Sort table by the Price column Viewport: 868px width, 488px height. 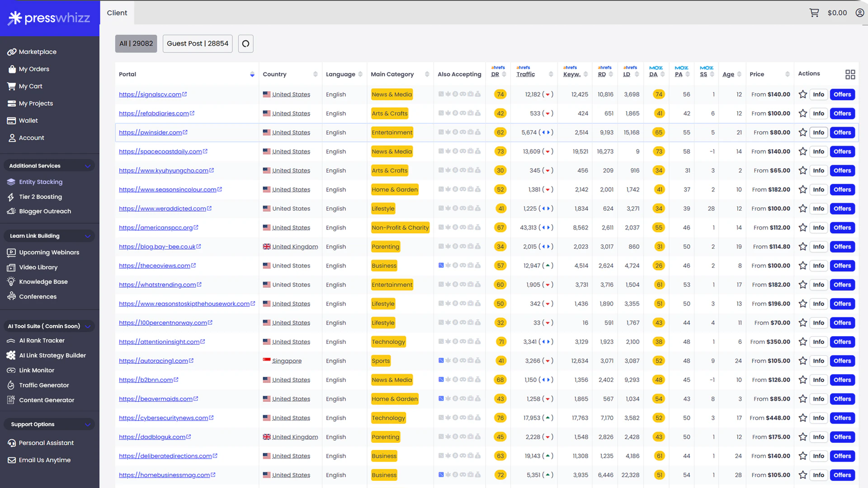[787, 74]
